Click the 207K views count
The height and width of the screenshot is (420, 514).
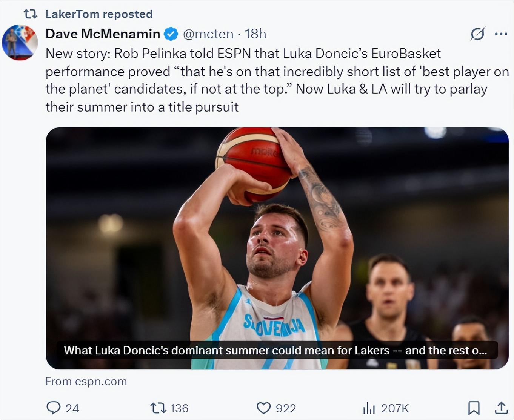point(395,408)
